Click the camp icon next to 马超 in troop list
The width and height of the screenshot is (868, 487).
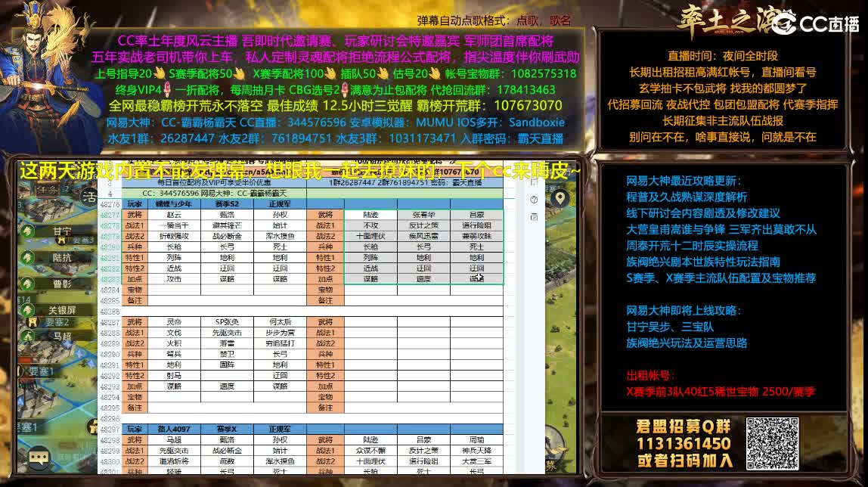(28, 336)
